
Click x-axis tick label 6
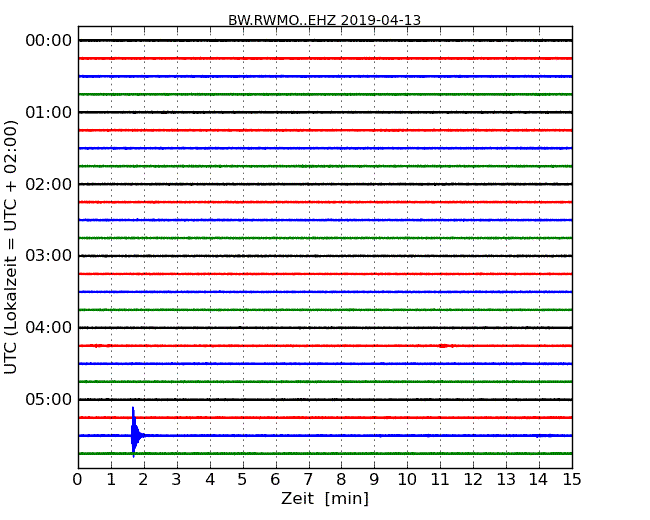[275, 479]
